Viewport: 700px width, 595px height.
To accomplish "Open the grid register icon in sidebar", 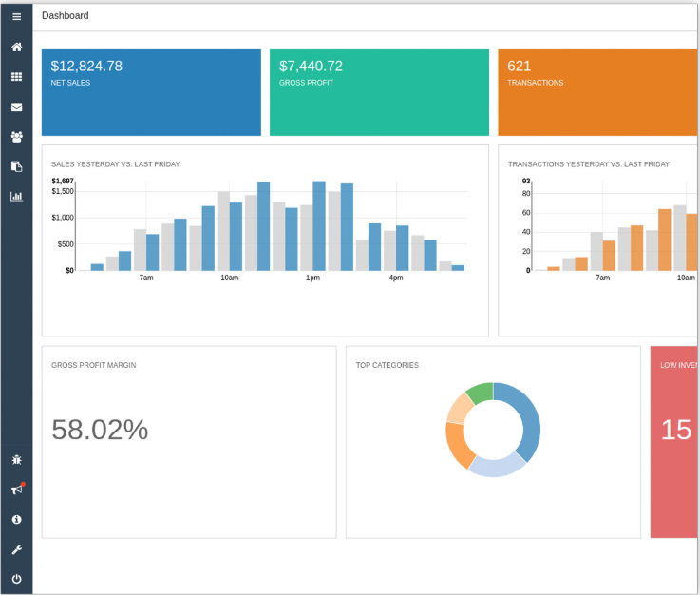I will [16, 77].
